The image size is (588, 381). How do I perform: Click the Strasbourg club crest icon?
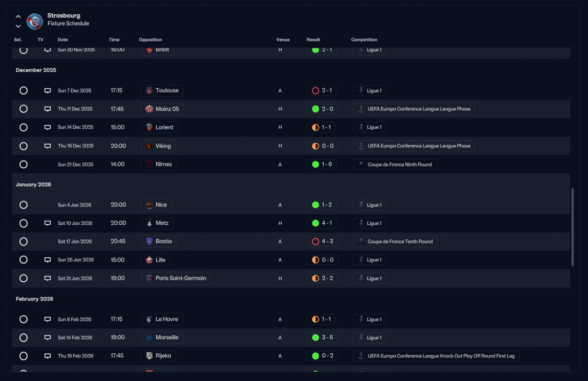pyautogui.click(x=35, y=21)
